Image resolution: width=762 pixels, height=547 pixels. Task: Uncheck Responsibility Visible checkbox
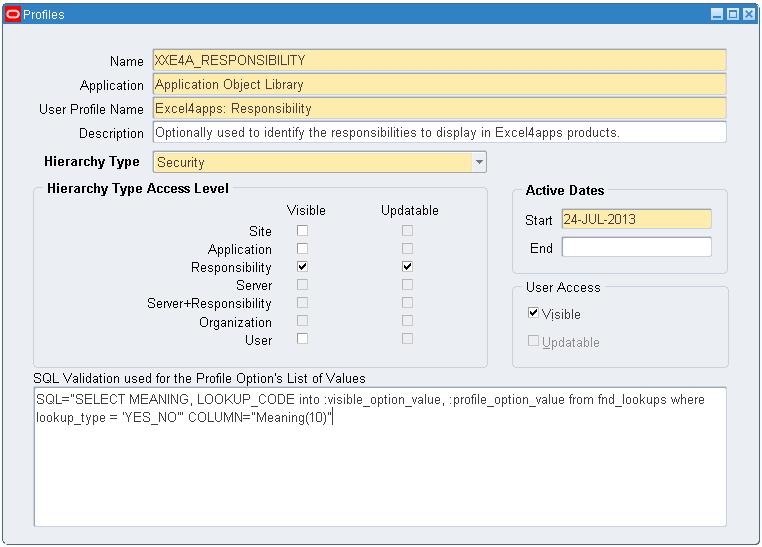tap(302, 266)
